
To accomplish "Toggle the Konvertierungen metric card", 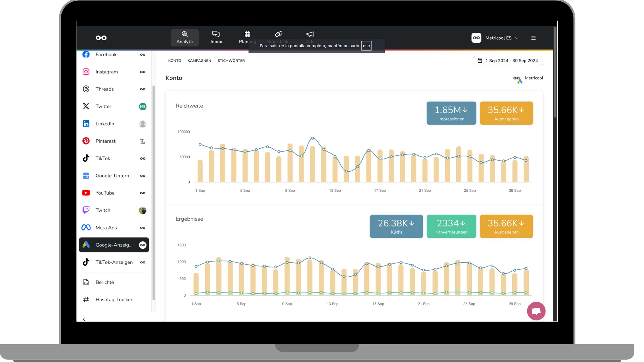I will click(x=451, y=226).
